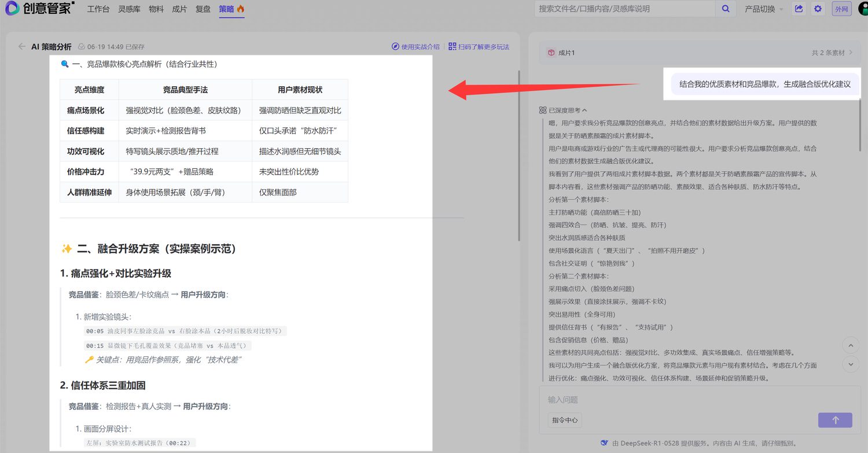Click the 竞品典型手法 column header
The width and height of the screenshot is (868, 453).
pos(185,90)
